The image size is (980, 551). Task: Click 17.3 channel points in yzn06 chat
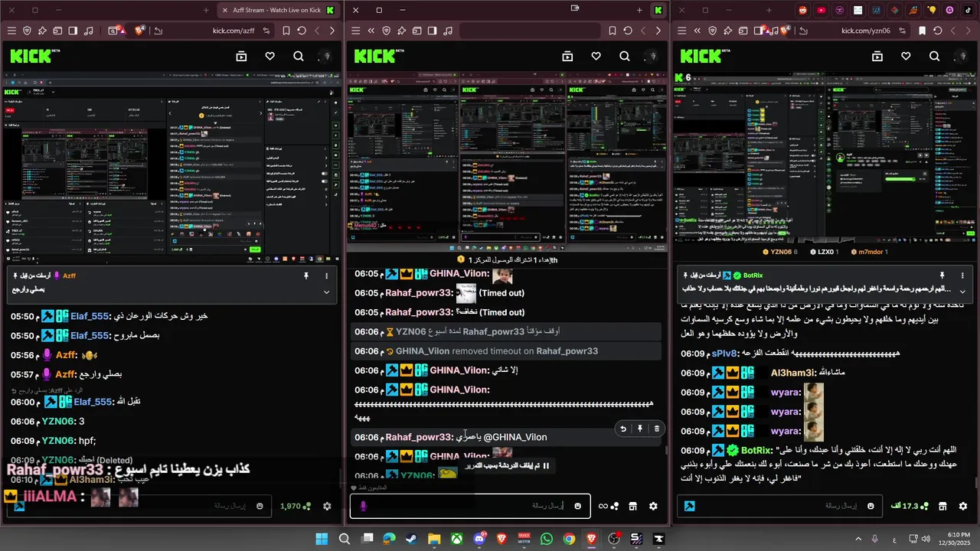911,506
